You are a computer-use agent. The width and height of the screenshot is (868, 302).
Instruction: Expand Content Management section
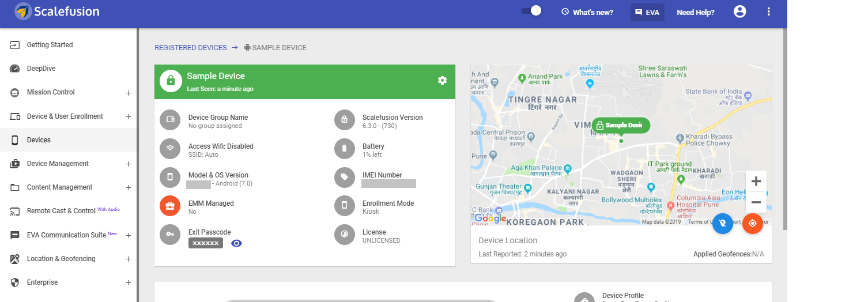pos(129,188)
